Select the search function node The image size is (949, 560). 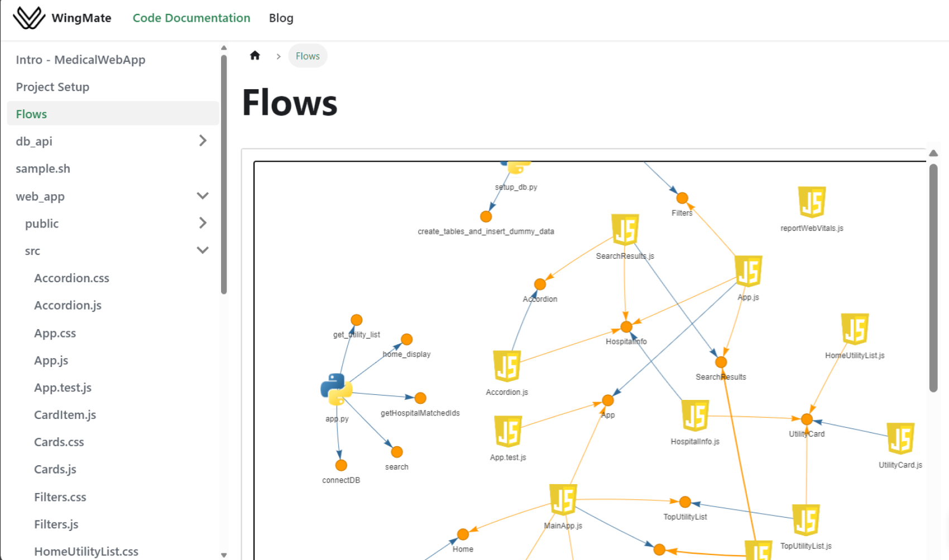click(x=397, y=452)
